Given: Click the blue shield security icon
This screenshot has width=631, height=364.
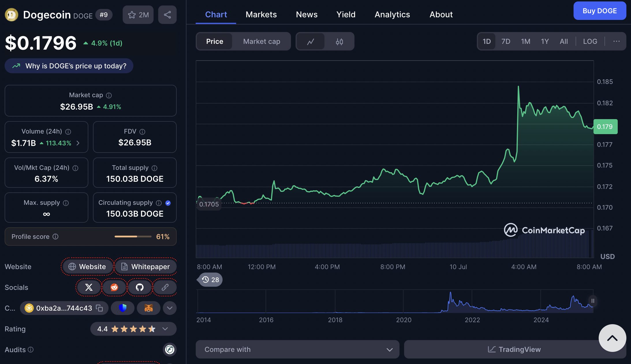Looking at the screenshot, I should click(x=123, y=308).
